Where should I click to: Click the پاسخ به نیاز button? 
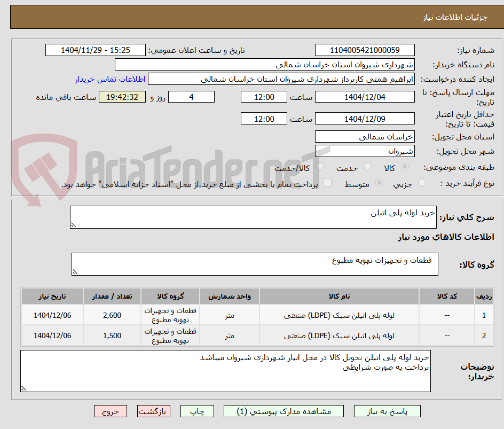click(x=387, y=411)
